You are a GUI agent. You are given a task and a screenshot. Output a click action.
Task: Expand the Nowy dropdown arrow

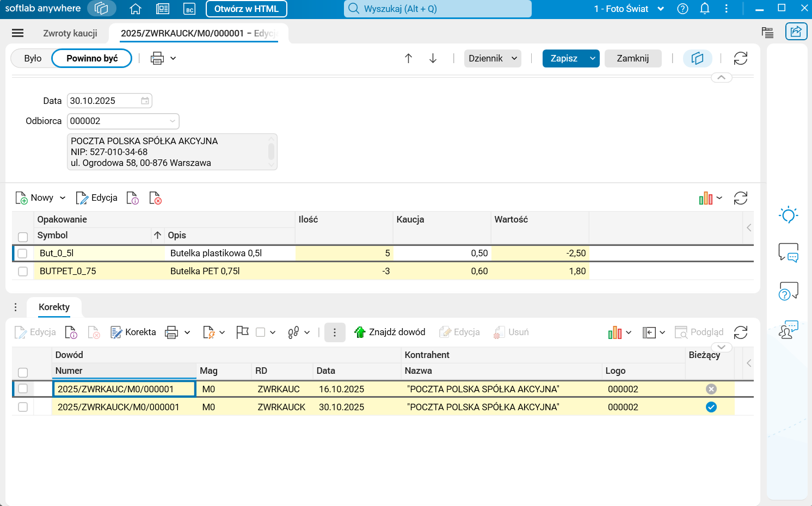point(63,198)
